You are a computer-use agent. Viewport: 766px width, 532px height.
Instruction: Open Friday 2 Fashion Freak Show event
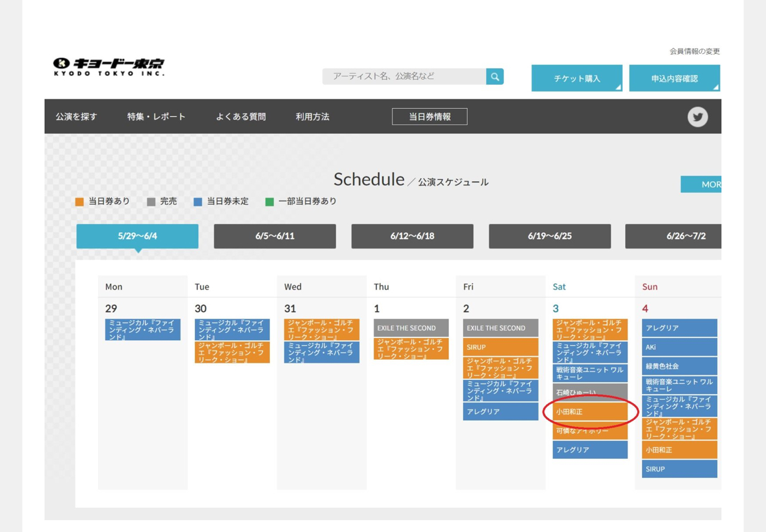tap(501, 368)
